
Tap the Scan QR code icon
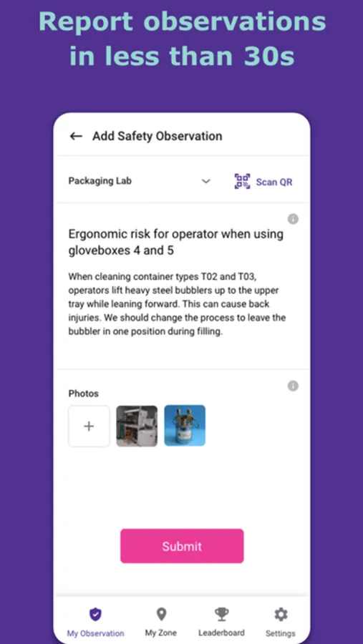click(x=242, y=181)
